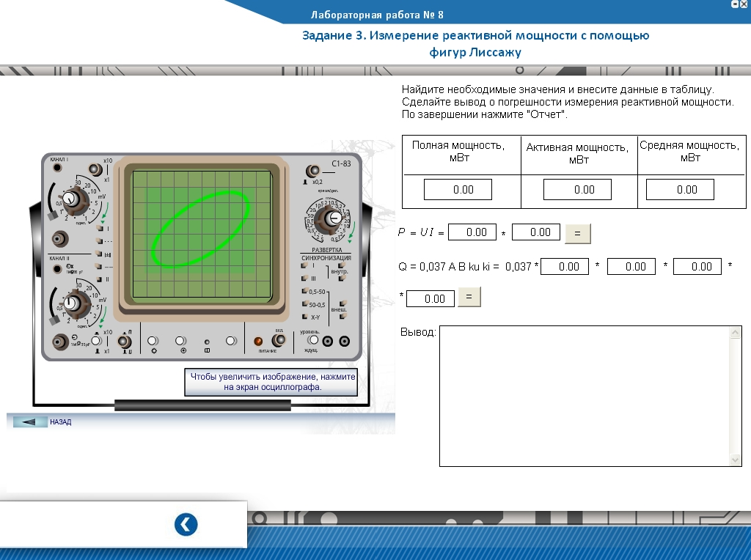Image resolution: width=751 pixels, height=560 pixels.
Task: Select the X-Y mode button
Action: (305, 317)
